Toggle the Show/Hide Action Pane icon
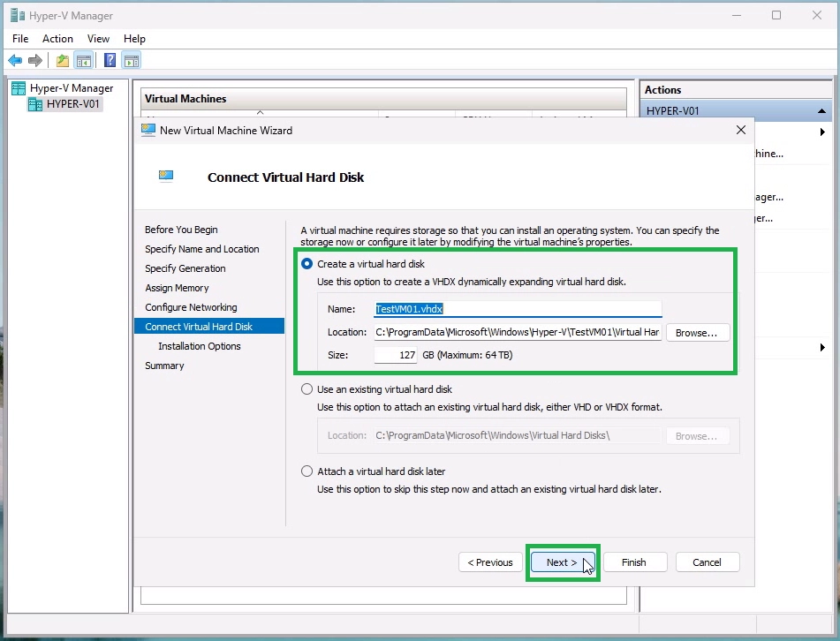Image resolution: width=840 pixels, height=641 pixels. tap(132, 61)
